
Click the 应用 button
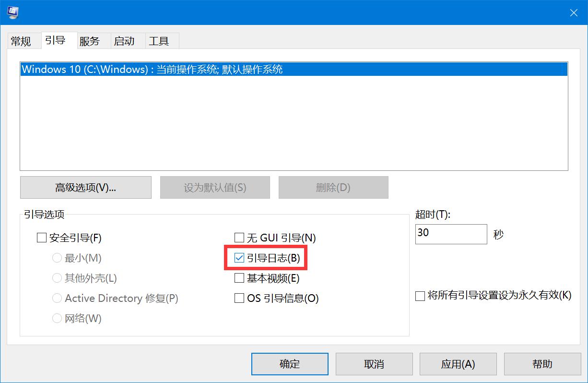click(x=458, y=364)
